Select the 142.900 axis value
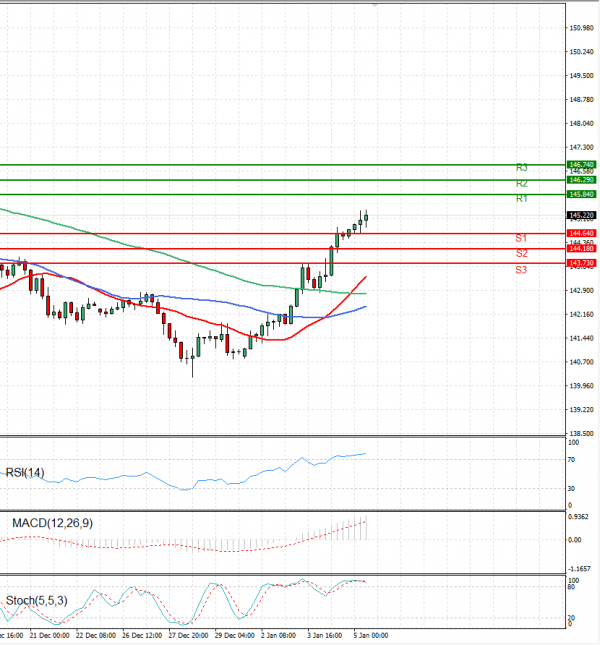600x645 pixels. [581, 290]
